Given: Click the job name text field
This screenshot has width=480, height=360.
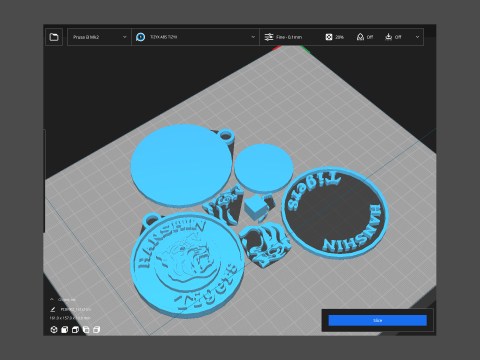Looking at the screenshot, I should point(76,309).
